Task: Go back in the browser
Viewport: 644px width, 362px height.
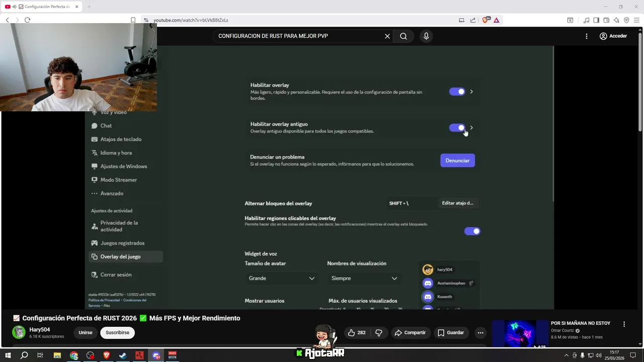Action: pyautogui.click(x=8, y=20)
